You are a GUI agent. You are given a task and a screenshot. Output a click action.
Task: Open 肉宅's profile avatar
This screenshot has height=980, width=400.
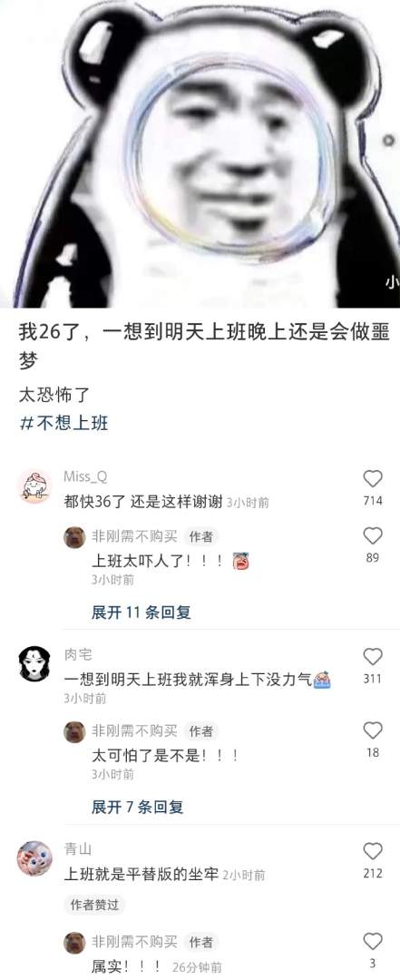click(34, 663)
